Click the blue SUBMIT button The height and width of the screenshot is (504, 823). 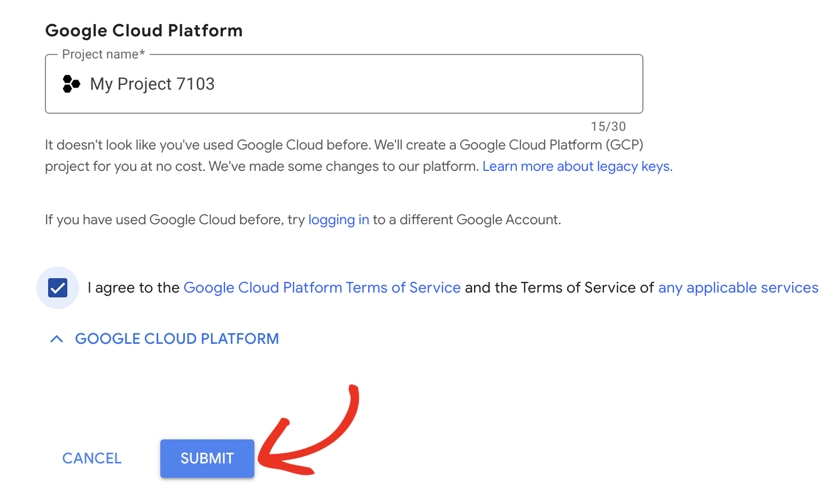(207, 459)
